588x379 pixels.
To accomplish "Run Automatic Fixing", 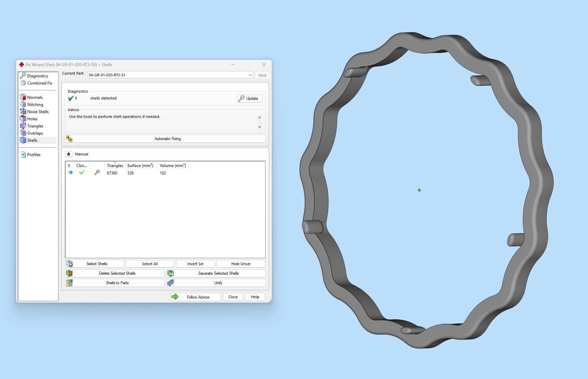I will (165, 139).
